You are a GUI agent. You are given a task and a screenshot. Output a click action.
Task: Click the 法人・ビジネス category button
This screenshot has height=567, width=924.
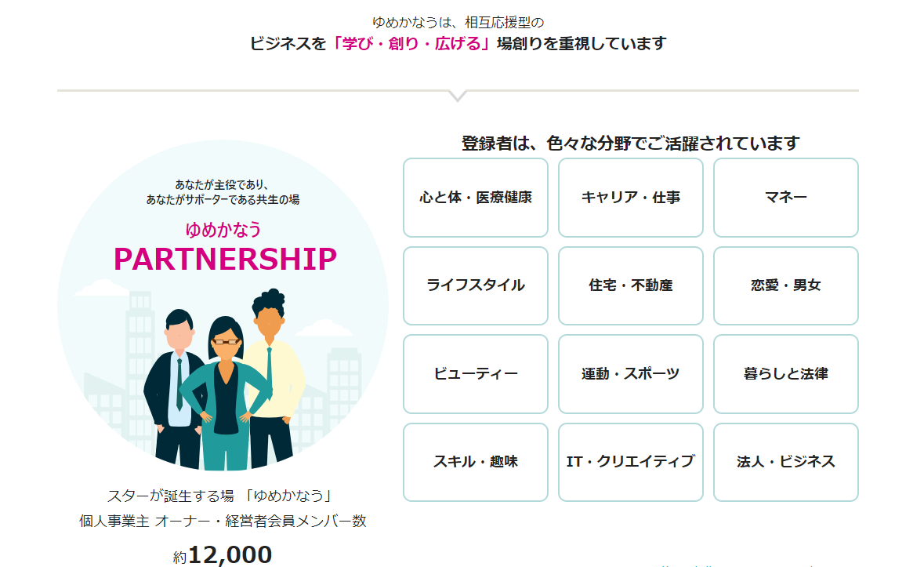click(x=785, y=462)
